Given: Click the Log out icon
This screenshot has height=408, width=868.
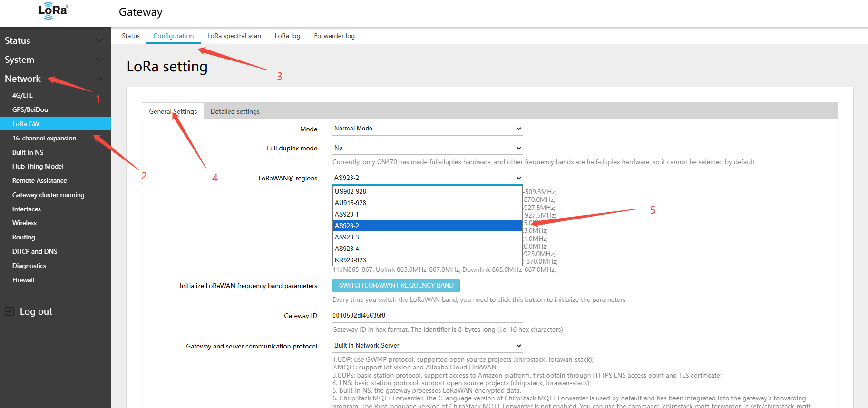Looking at the screenshot, I should tap(10, 311).
